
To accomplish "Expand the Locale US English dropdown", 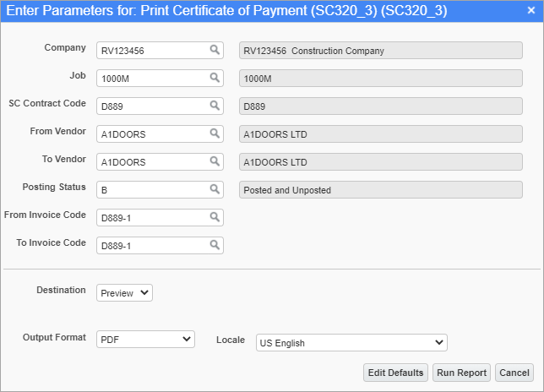I will click(x=351, y=343).
